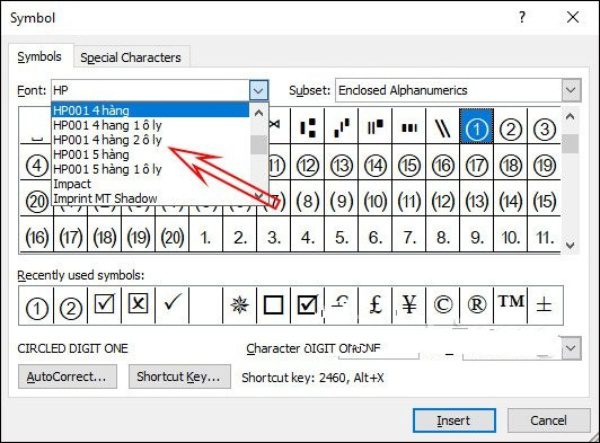Click font list scroll up arrow
The image size is (600, 443).
coord(259,113)
